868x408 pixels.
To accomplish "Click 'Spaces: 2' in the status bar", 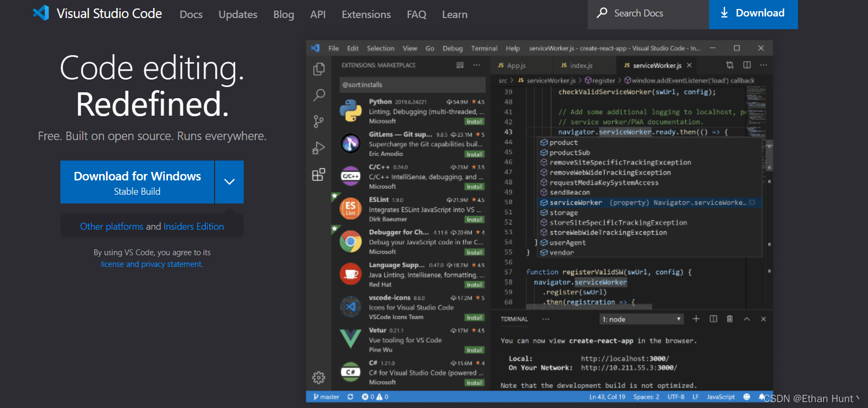I will coord(646,397).
